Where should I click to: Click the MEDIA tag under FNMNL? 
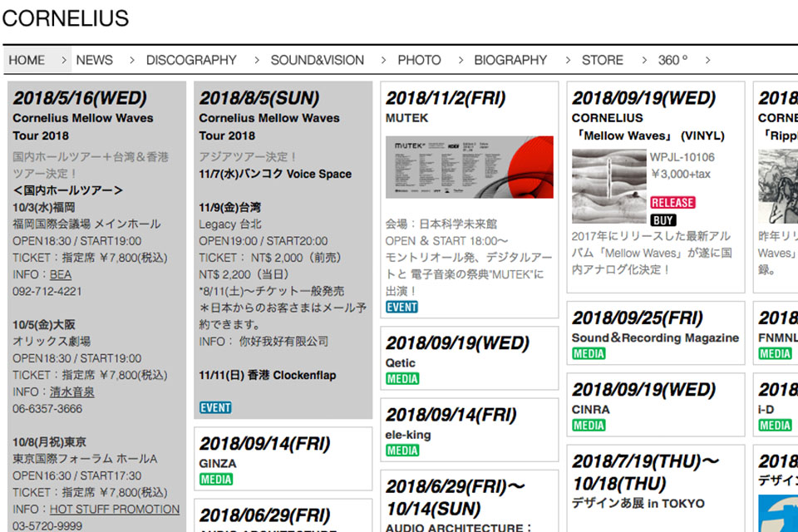775,354
